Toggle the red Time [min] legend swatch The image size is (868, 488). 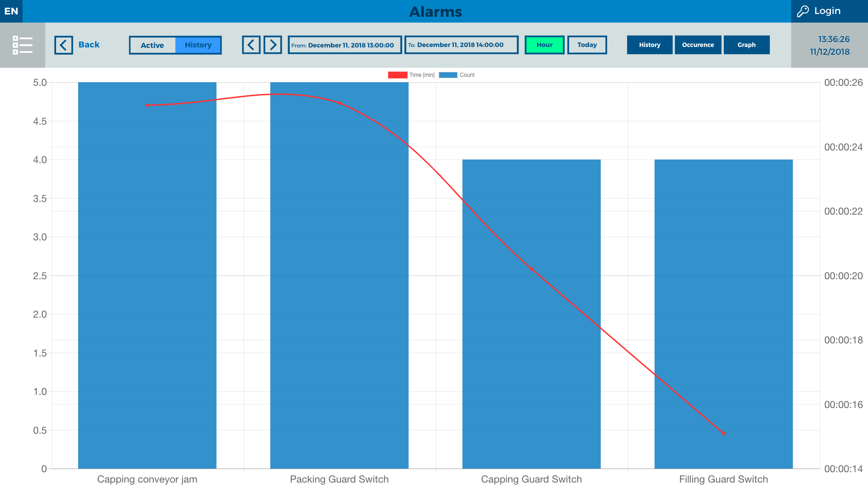[397, 75]
